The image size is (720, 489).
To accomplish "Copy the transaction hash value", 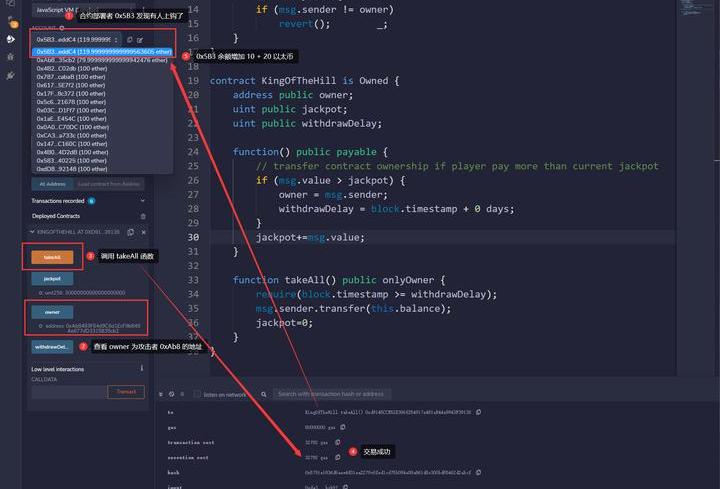I will pyautogui.click(x=478, y=472).
